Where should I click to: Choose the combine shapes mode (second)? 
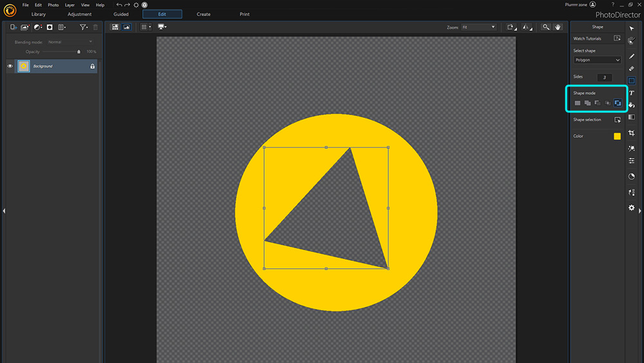587,103
